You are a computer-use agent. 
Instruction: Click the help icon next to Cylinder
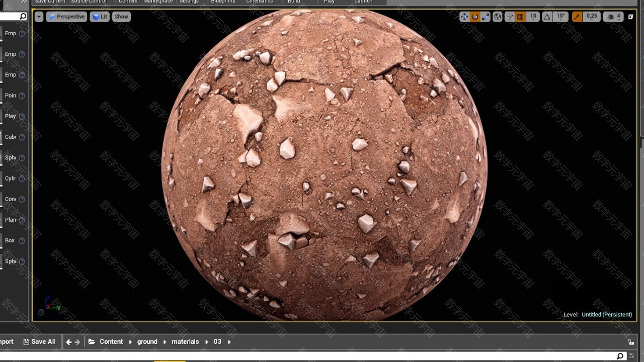[22, 178]
